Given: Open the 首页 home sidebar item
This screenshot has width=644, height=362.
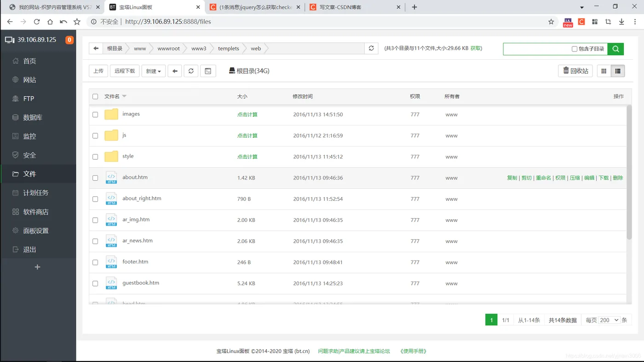Looking at the screenshot, I should coord(38,61).
